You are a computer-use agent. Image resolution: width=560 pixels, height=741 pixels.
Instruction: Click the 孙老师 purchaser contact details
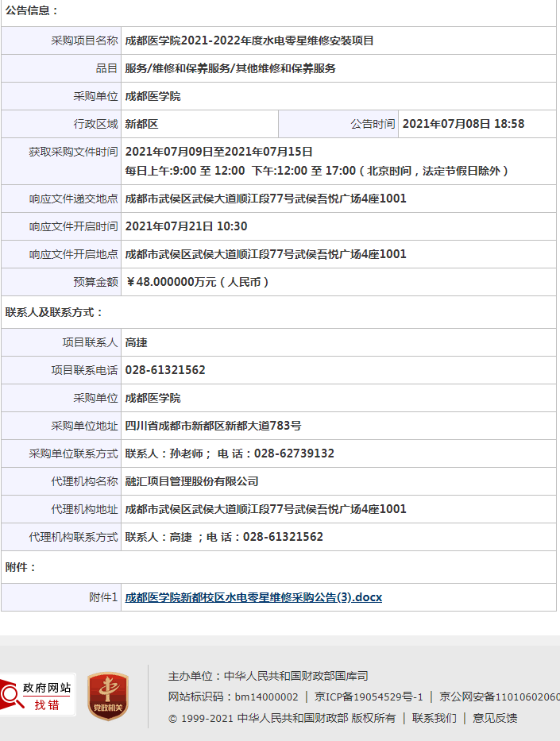click(x=230, y=453)
